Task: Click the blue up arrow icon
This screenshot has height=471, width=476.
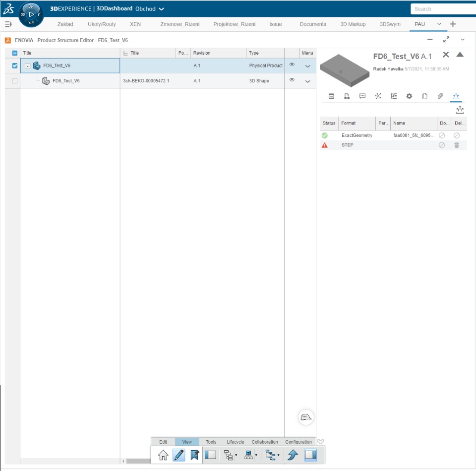Action: (293, 455)
